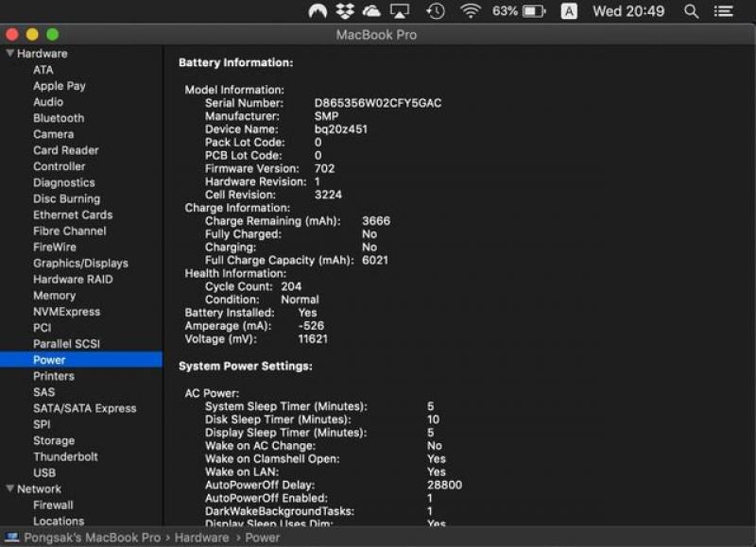Click the device name bq20z451
Image resolution: width=756 pixels, height=547 pixels.
(x=341, y=129)
